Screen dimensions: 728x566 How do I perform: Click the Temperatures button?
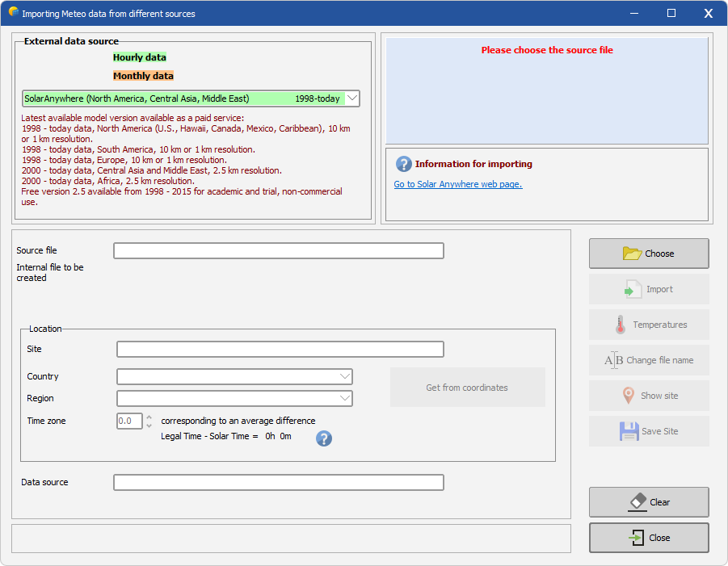click(x=649, y=325)
